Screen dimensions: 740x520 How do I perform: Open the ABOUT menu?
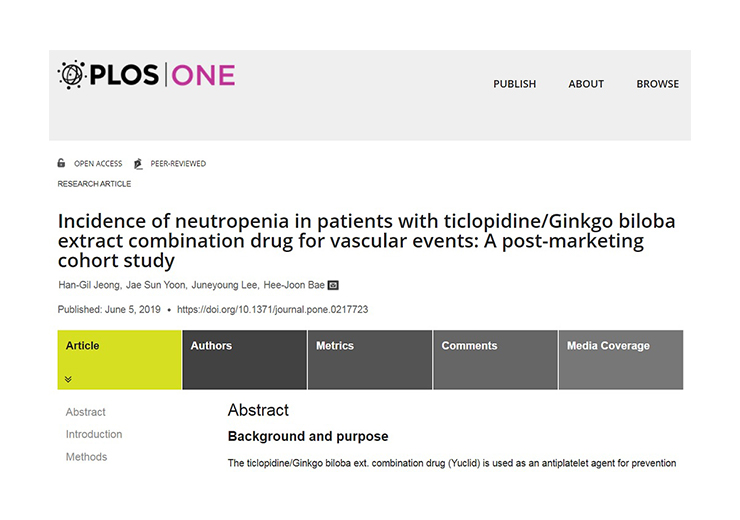click(586, 84)
